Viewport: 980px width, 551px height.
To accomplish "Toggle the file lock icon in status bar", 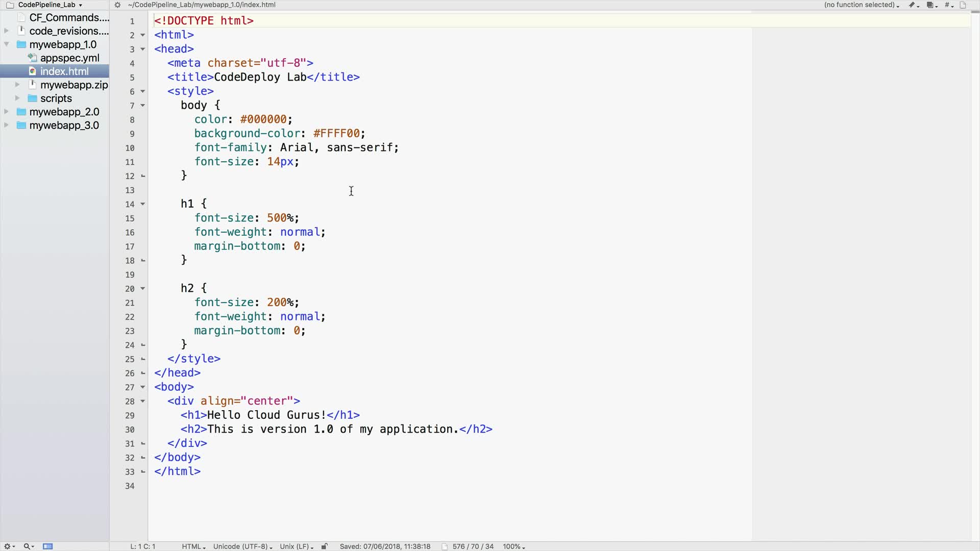I will (x=324, y=546).
